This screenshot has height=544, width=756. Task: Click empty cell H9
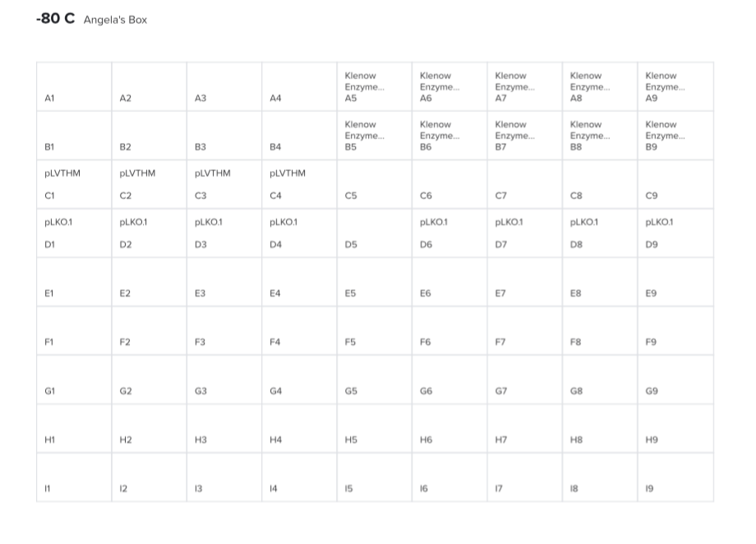(675, 428)
